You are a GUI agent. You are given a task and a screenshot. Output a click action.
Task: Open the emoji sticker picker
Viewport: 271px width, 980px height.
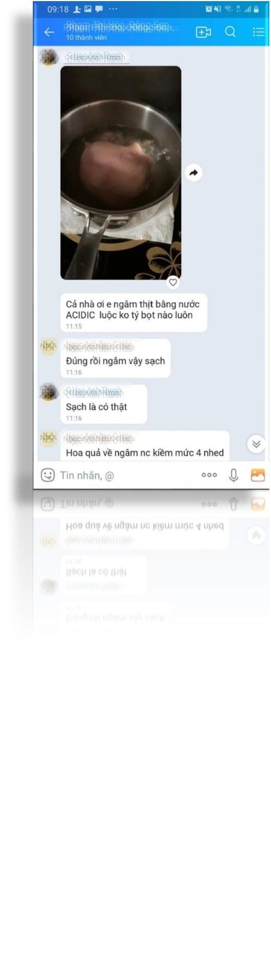(x=48, y=475)
